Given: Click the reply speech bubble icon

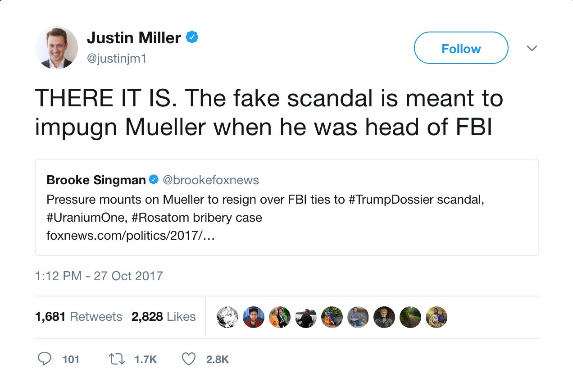Looking at the screenshot, I should (x=44, y=359).
